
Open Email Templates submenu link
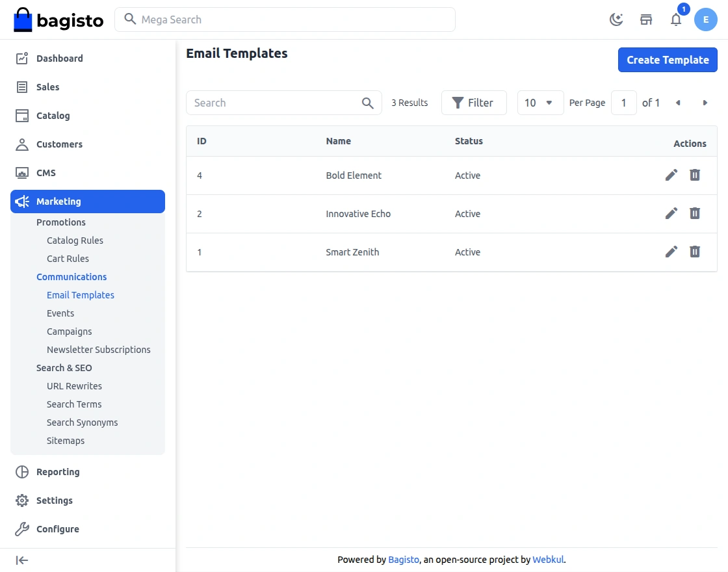click(81, 295)
